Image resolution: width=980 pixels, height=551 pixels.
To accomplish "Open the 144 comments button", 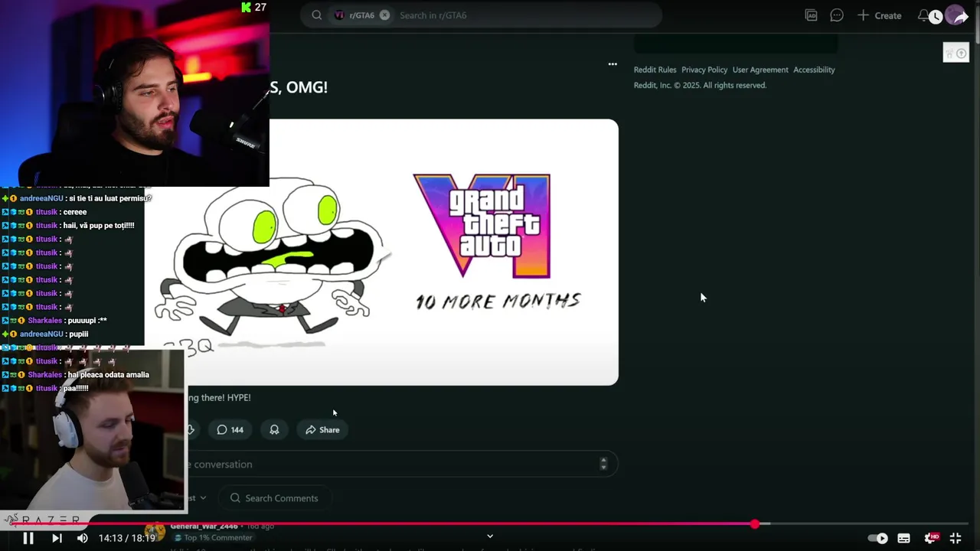I will click(x=230, y=430).
